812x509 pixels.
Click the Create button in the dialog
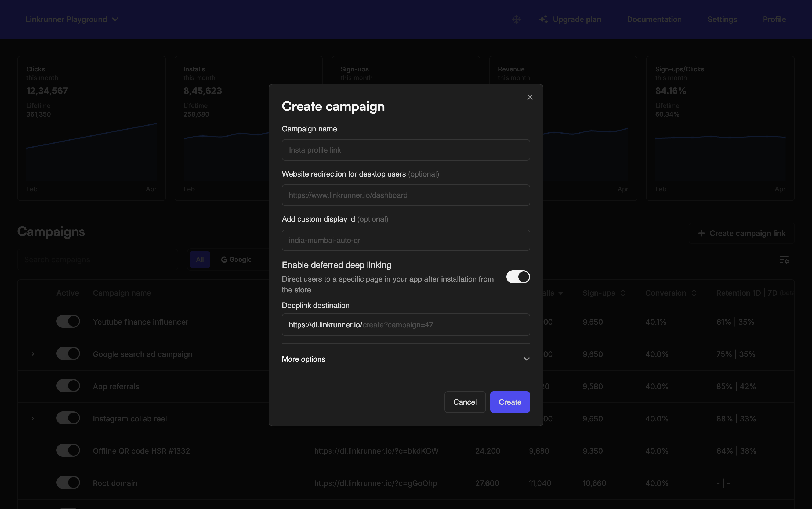[x=509, y=402]
